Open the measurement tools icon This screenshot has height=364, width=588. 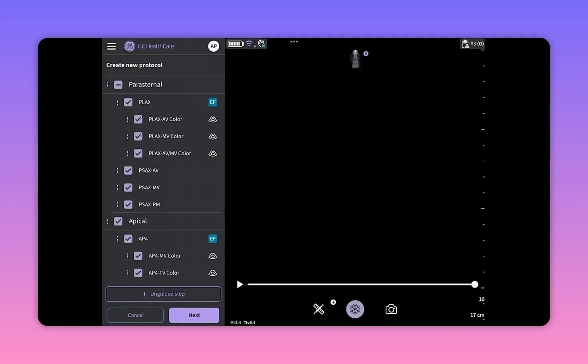pos(318,309)
